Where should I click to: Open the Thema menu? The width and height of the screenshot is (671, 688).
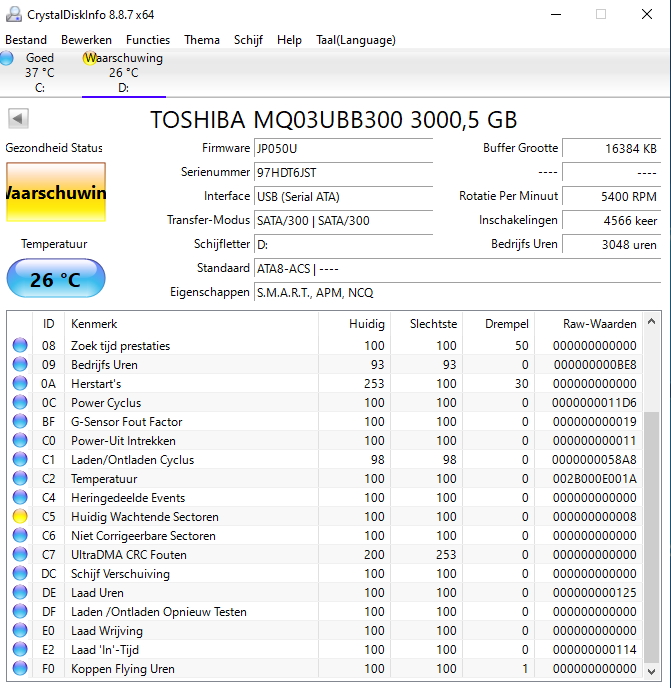click(x=202, y=40)
